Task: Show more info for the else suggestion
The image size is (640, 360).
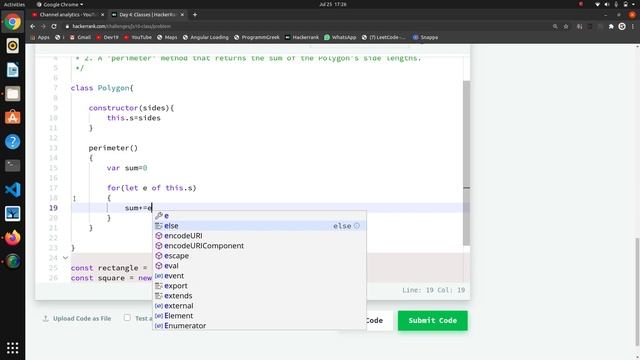Action: click(x=357, y=226)
